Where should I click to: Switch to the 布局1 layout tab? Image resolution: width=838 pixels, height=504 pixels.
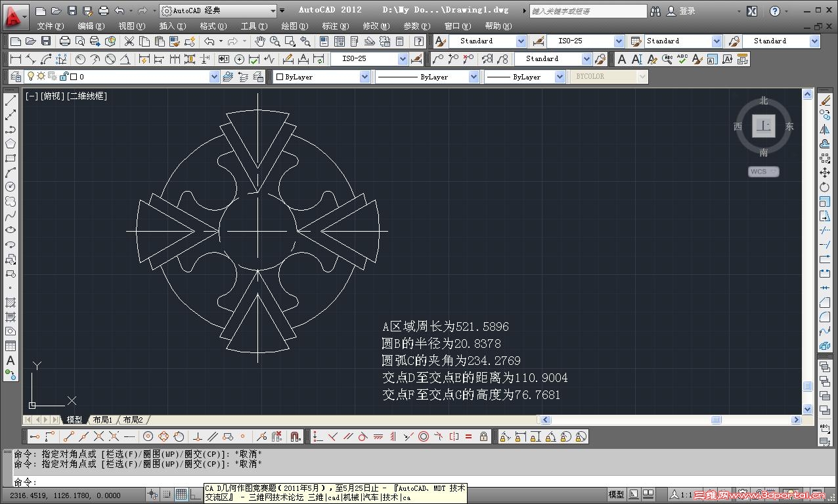tap(102, 420)
